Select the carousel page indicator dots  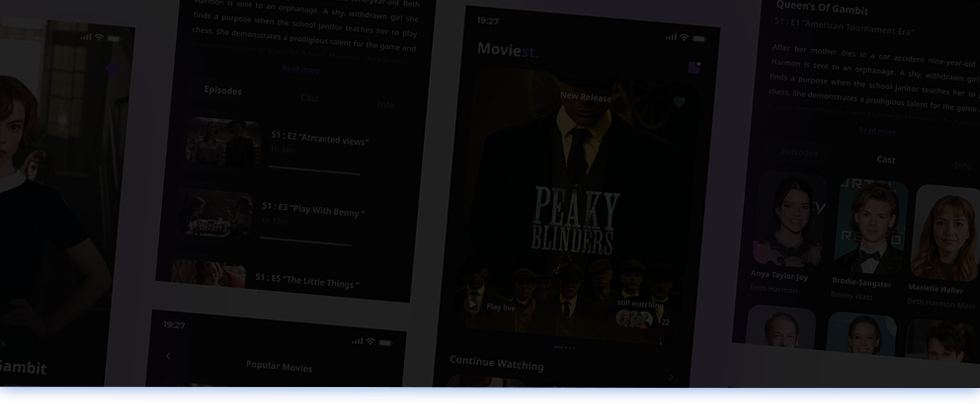(x=564, y=348)
